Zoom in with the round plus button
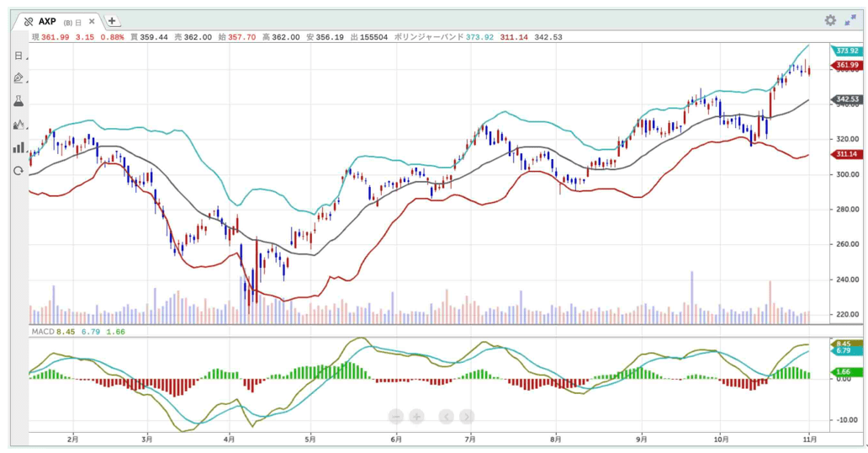868x453 pixels. pyautogui.click(x=416, y=417)
